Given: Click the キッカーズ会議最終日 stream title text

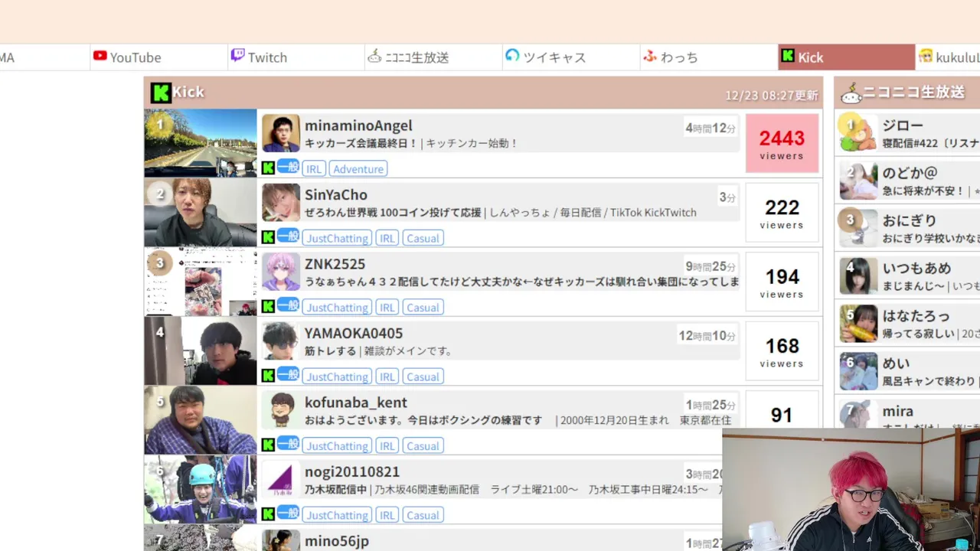Looking at the screenshot, I should (361, 143).
